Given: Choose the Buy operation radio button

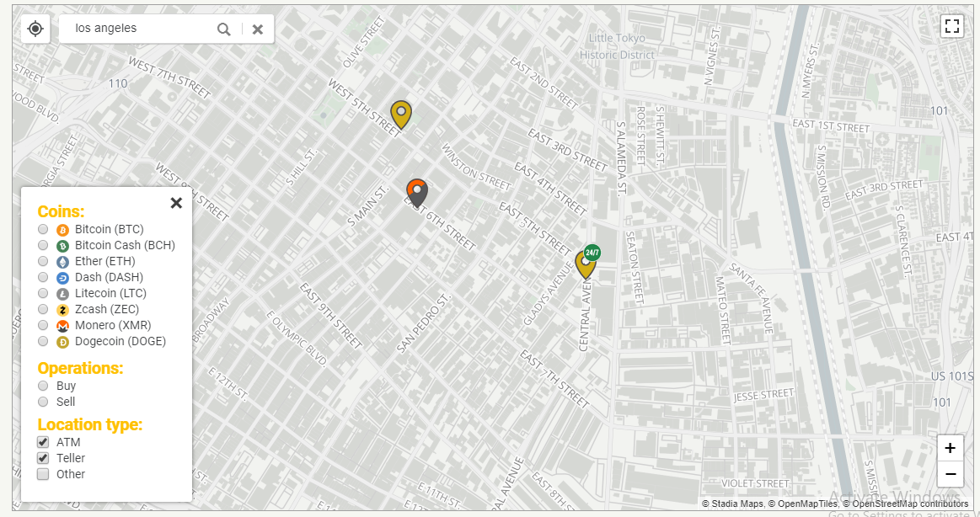Looking at the screenshot, I should click(43, 386).
